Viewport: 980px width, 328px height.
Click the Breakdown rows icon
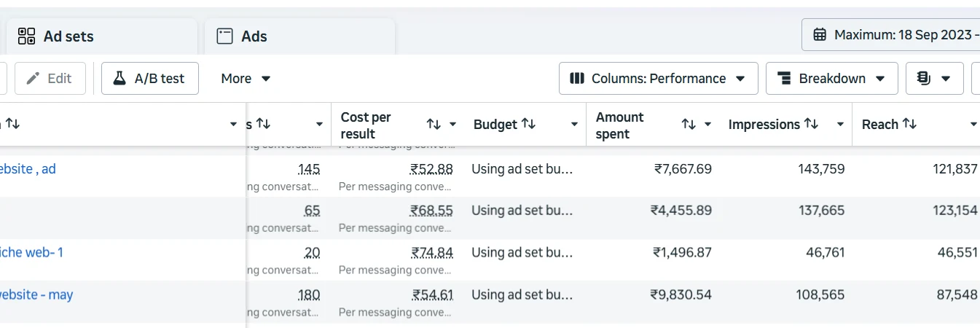tap(785, 78)
